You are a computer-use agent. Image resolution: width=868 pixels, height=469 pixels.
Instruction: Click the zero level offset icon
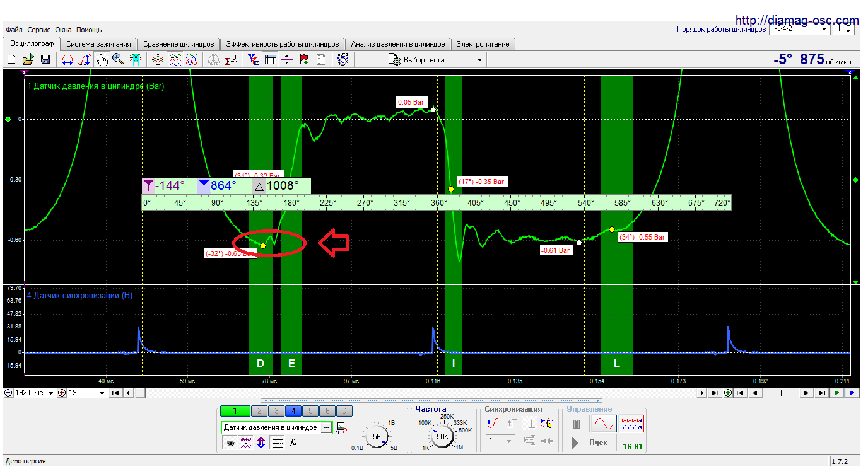click(x=230, y=60)
